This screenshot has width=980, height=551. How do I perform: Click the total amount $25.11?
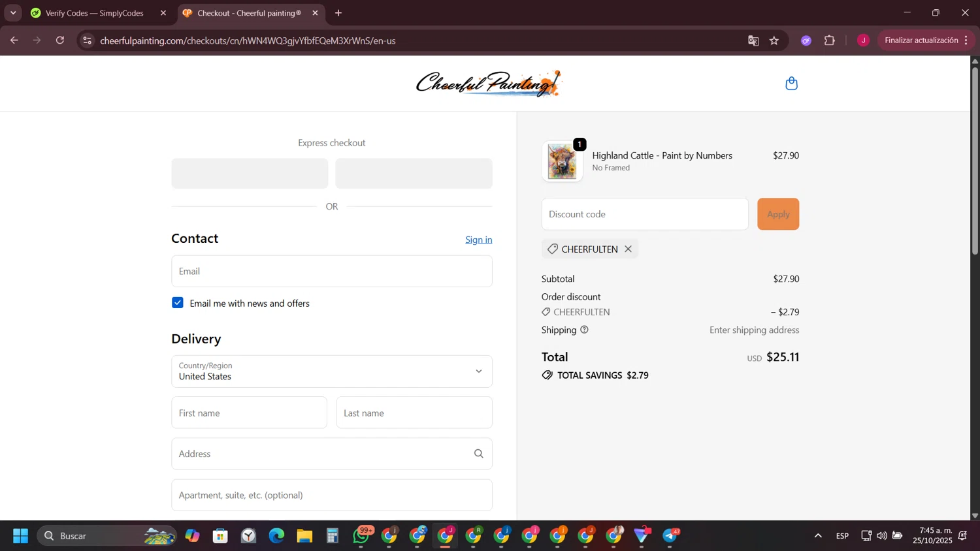click(783, 357)
